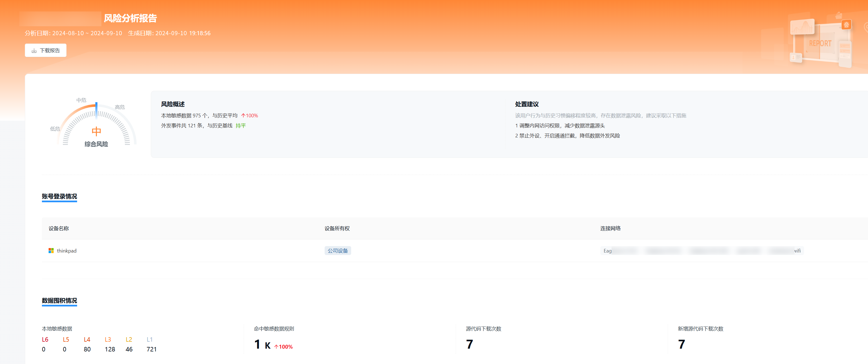Click the REPORT illustration graphic
The width and height of the screenshot is (868, 364).
tap(820, 44)
